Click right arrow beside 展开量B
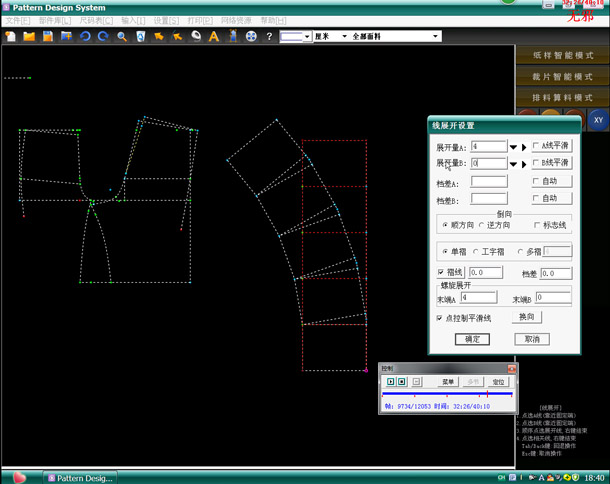This screenshot has width=610, height=484. tap(524, 164)
